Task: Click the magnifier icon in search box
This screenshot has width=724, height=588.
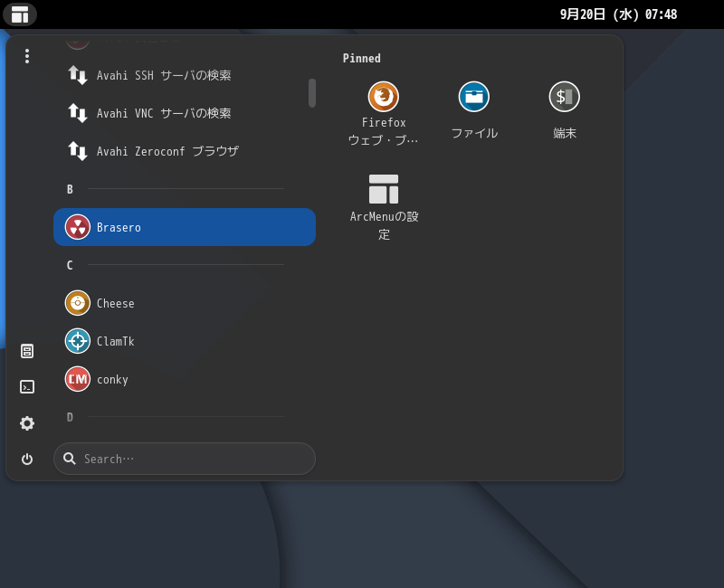Action: click(x=70, y=459)
